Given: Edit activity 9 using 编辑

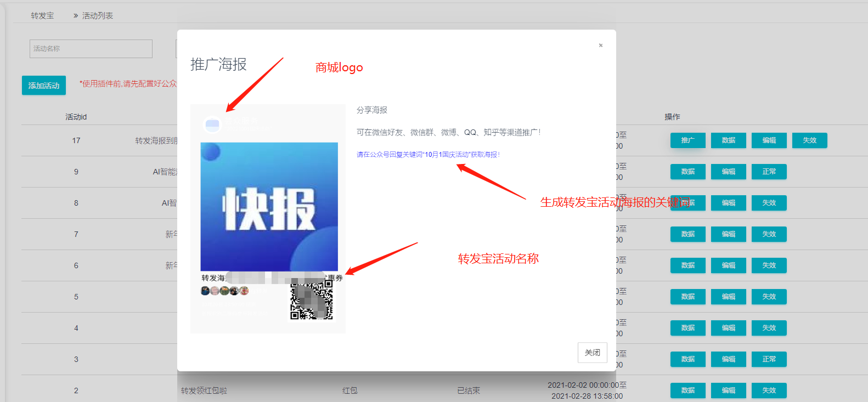Looking at the screenshot, I should 728,172.
